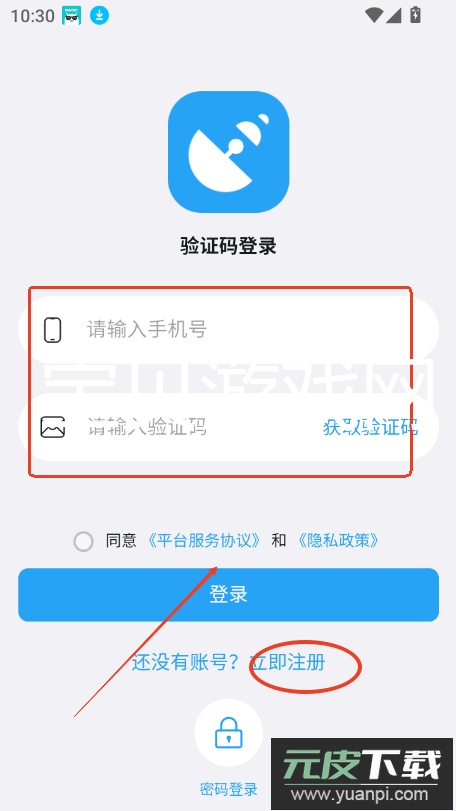456x811 pixels.
Task: Tap the download arrow status bar icon
Action: (x=99, y=16)
